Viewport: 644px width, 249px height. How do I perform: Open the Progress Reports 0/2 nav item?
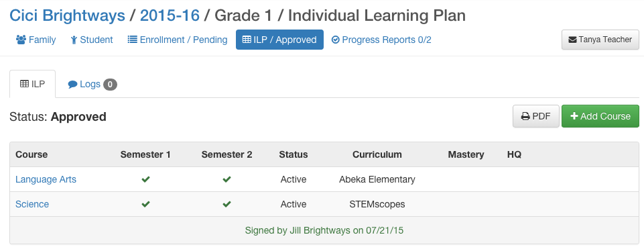(381, 40)
